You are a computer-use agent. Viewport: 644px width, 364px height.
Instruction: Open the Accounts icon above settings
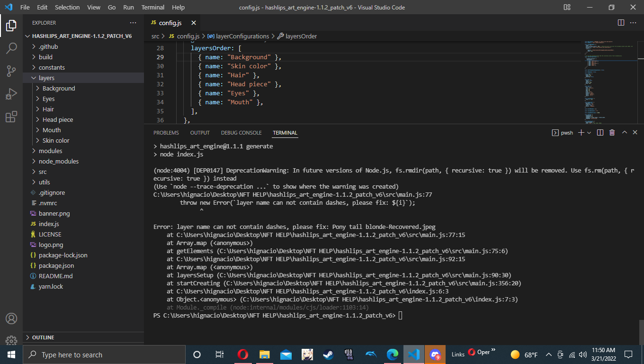(x=11, y=318)
